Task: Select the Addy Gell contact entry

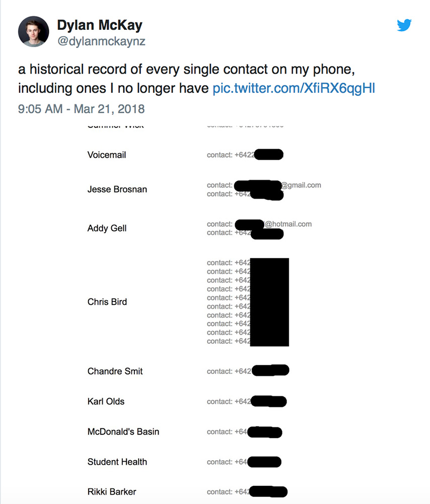Action: [107, 228]
